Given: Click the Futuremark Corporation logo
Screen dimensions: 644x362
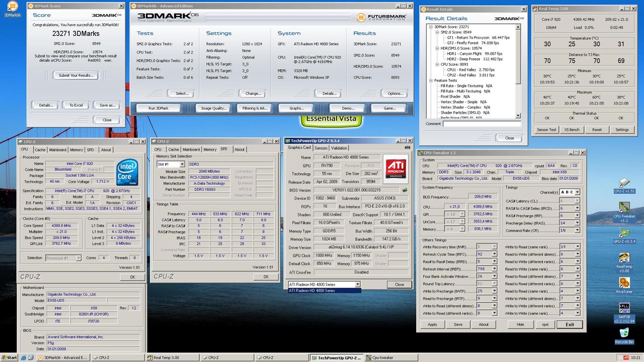Looking at the screenshot, I should pos(381,17).
